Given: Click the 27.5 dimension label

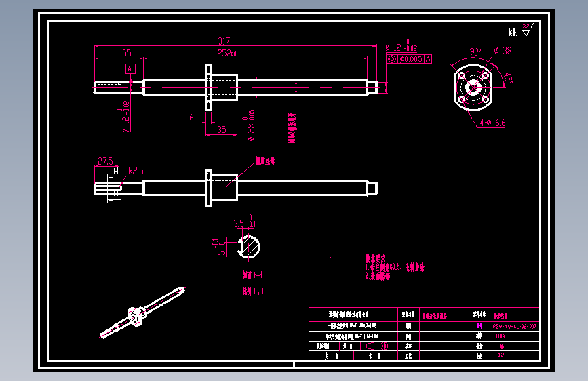Looking at the screenshot, I should click(105, 161).
